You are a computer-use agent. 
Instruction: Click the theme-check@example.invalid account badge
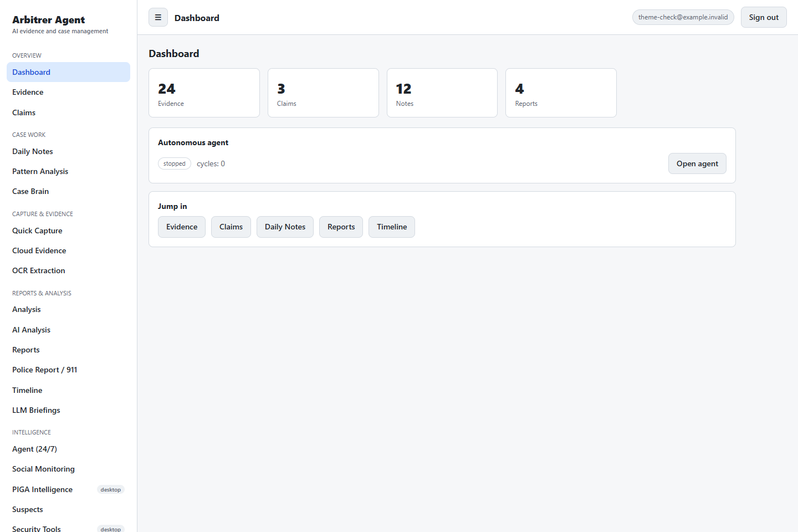[x=683, y=17]
